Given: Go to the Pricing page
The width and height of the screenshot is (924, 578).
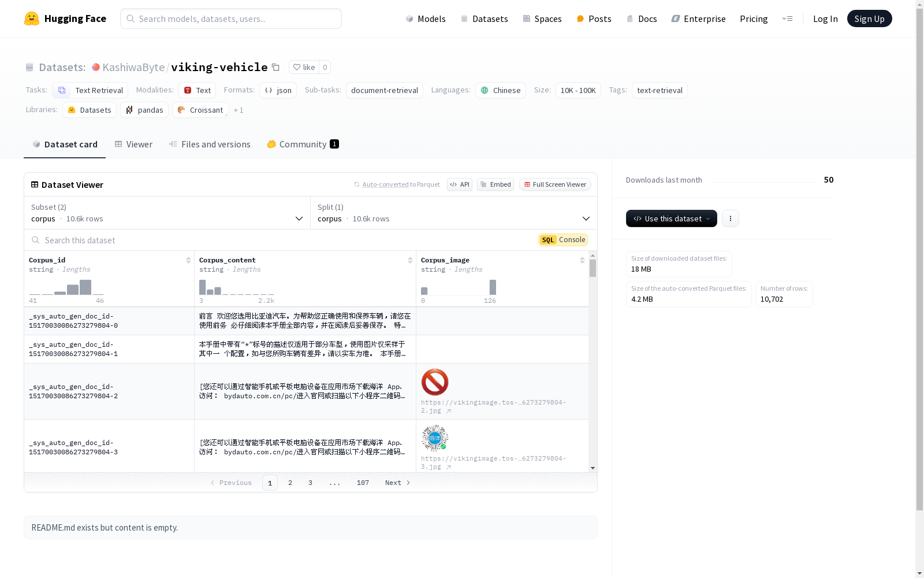Looking at the screenshot, I should pyautogui.click(x=754, y=18).
